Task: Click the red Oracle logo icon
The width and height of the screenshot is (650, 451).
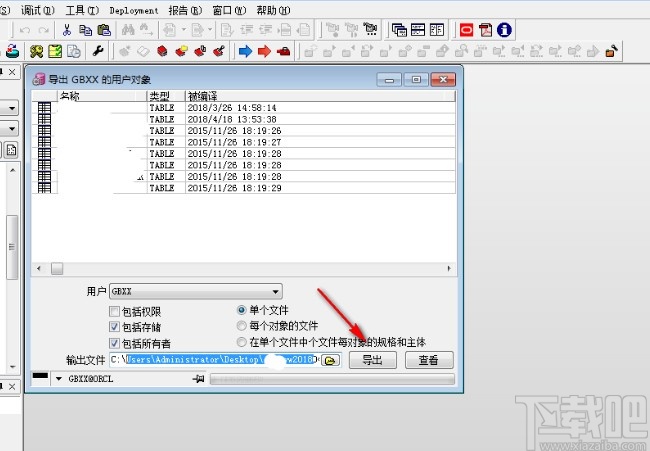Action: coord(466,30)
